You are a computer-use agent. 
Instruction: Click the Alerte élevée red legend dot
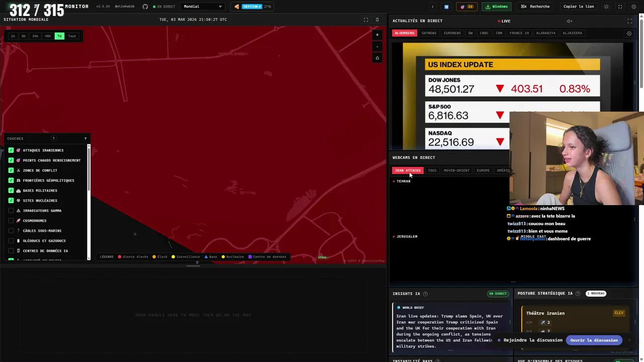click(x=120, y=257)
